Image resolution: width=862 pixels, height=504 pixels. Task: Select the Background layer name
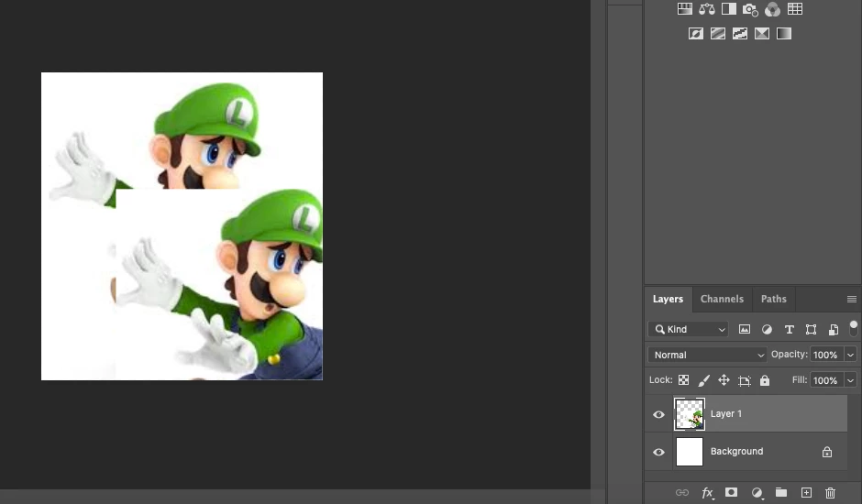click(736, 451)
